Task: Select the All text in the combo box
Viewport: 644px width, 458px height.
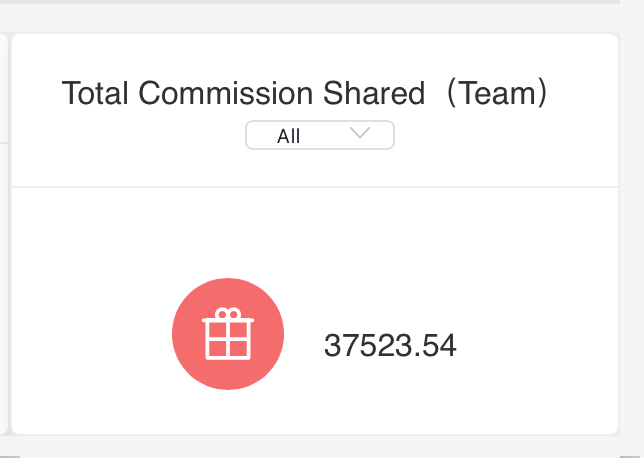Action: point(289,136)
